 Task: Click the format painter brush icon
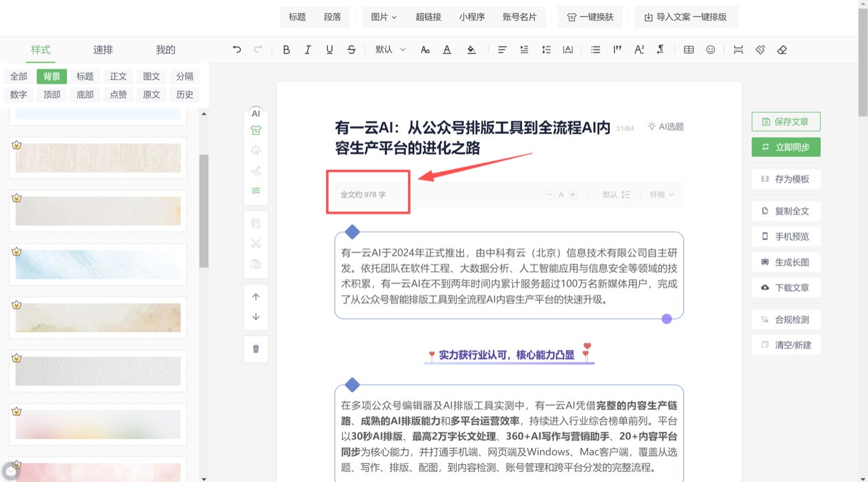(x=760, y=50)
